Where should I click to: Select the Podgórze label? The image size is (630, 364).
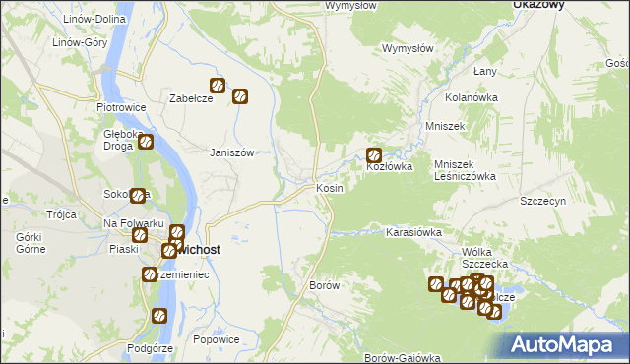[x=150, y=348]
